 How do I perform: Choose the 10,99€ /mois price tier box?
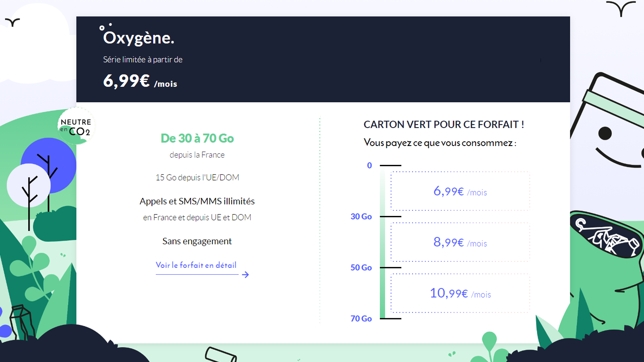tap(460, 294)
